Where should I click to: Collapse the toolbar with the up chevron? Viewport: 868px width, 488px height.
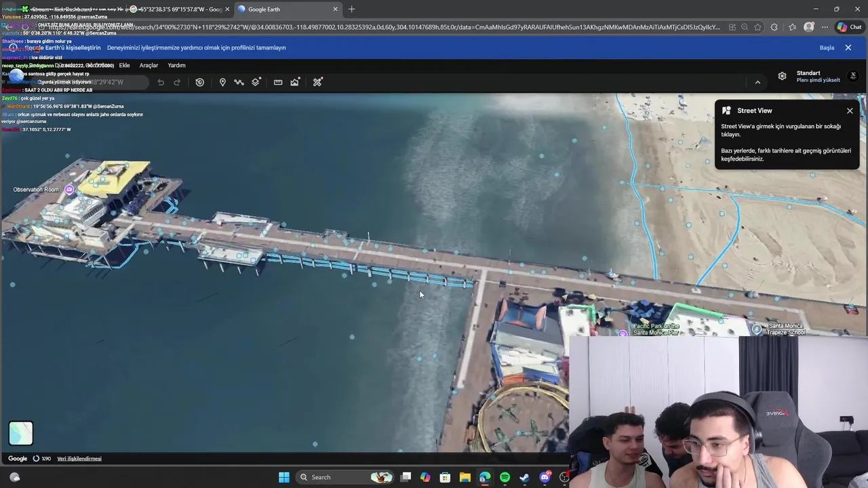(757, 82)
